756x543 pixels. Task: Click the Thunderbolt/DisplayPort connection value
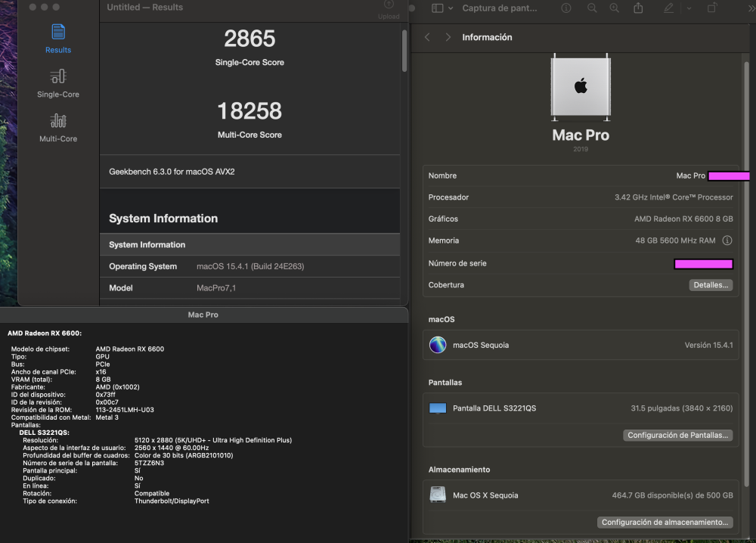point(172,501)
